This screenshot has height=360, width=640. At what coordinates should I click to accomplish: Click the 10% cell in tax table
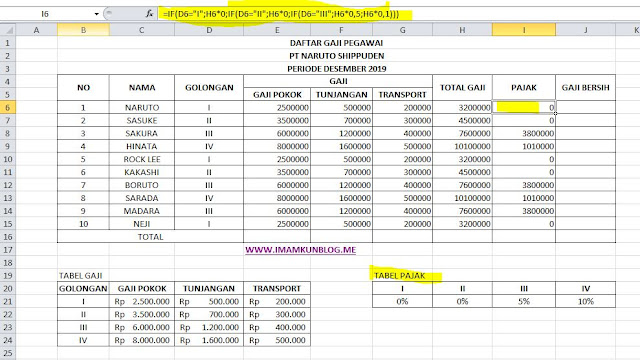click(585, 301)
